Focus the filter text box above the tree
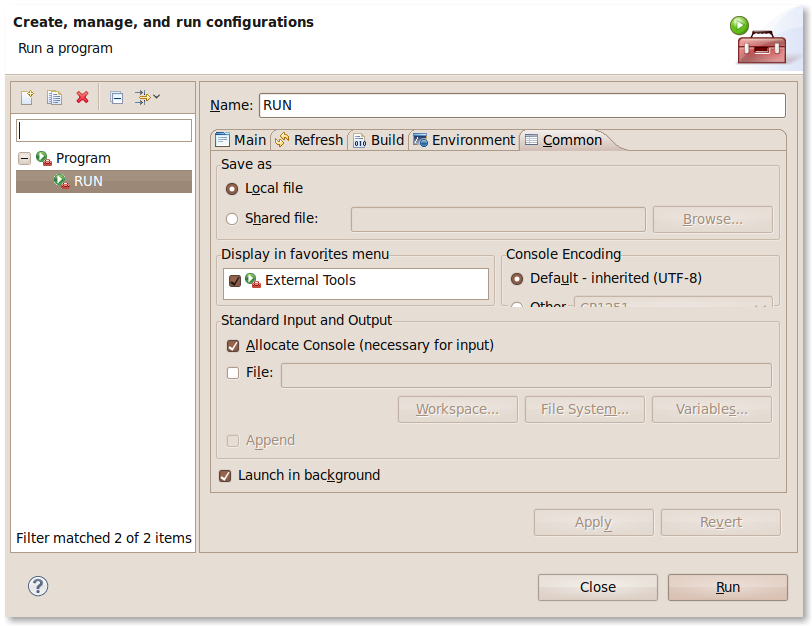This screenshot has width=812, height=626. pos(104,131)
